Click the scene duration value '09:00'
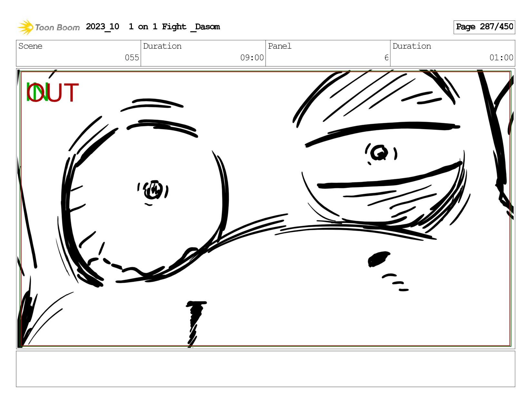532x411 pixels. coord(252,58)
